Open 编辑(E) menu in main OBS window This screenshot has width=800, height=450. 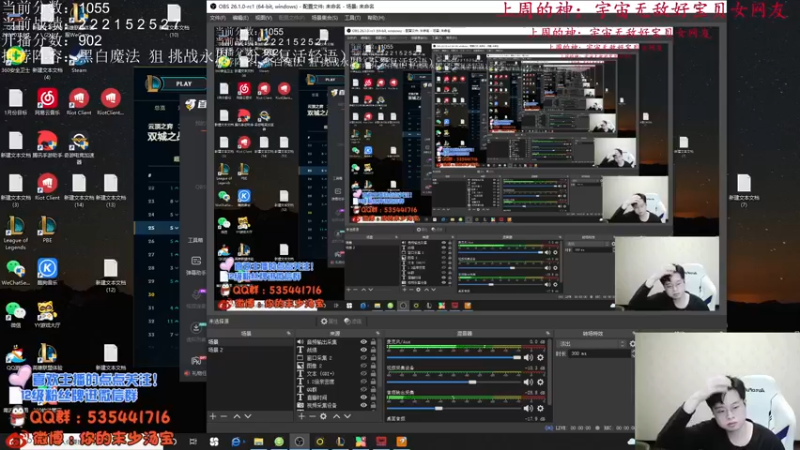tap(240, 18)
